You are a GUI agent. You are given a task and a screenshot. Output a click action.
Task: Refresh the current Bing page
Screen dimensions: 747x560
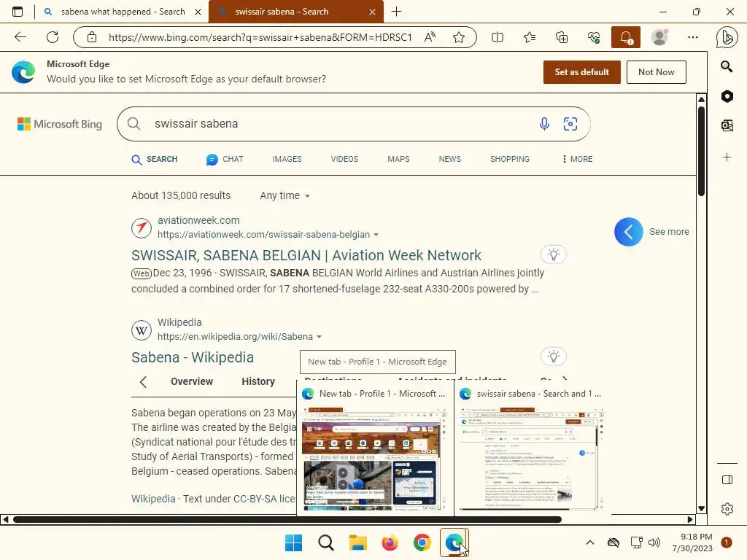point(53,37)
